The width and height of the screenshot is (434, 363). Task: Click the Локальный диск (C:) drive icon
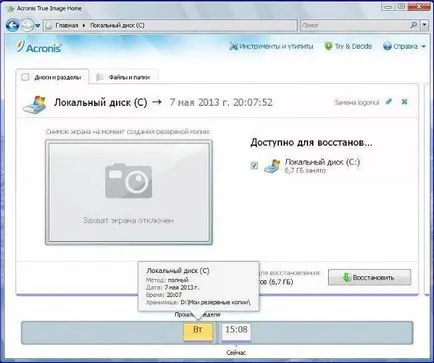pos(272,166)
